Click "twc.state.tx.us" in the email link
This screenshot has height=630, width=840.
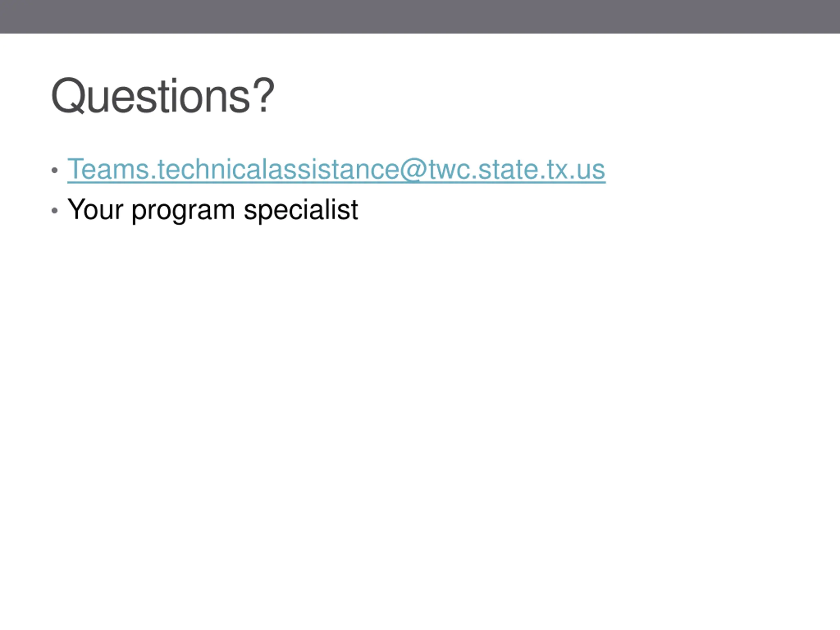tap(517, 169)
